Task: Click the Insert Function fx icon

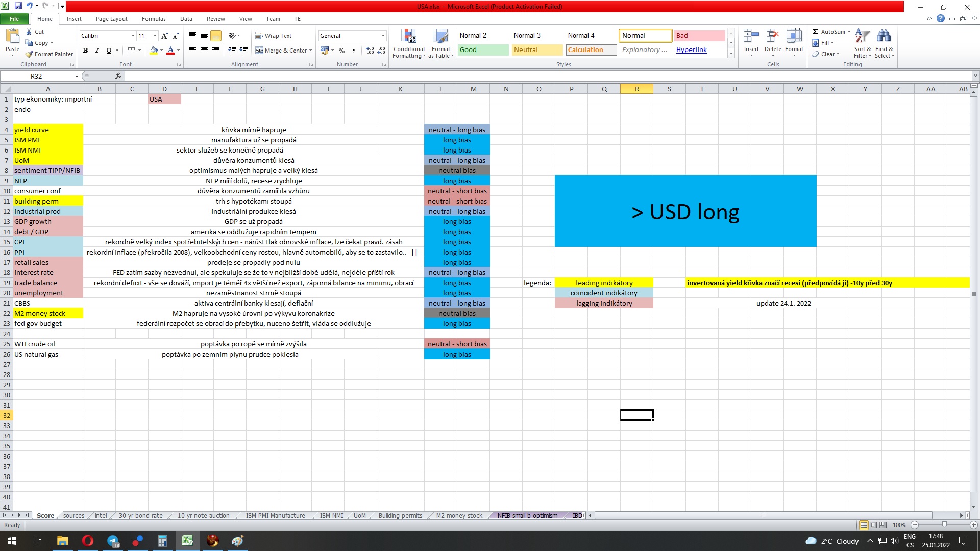Action: pyautogui.click(x=118, y=76)
